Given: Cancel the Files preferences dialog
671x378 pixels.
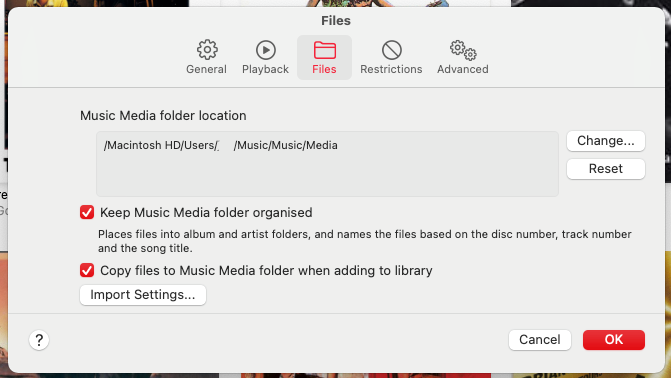Looking at the screenshot, I should coord(540,340).
